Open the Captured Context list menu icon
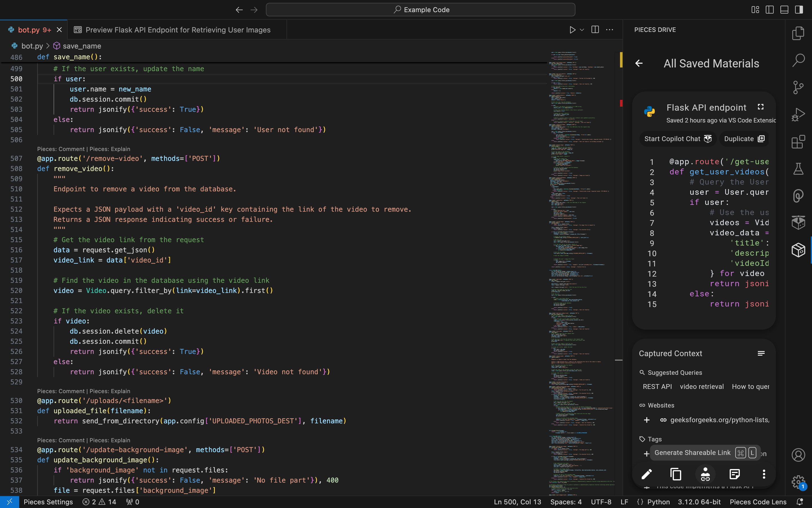The image size is (812, 508). coord(761,353)
